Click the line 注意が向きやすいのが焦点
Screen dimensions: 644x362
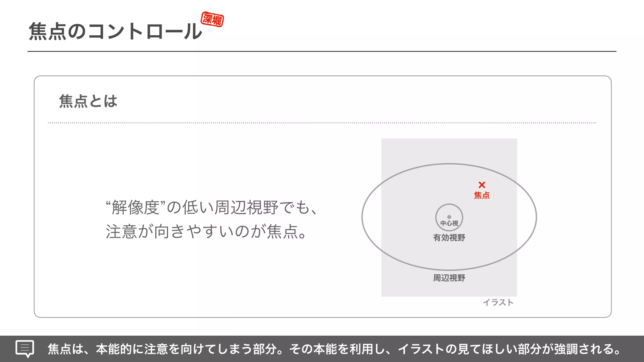tap(206, 231)
